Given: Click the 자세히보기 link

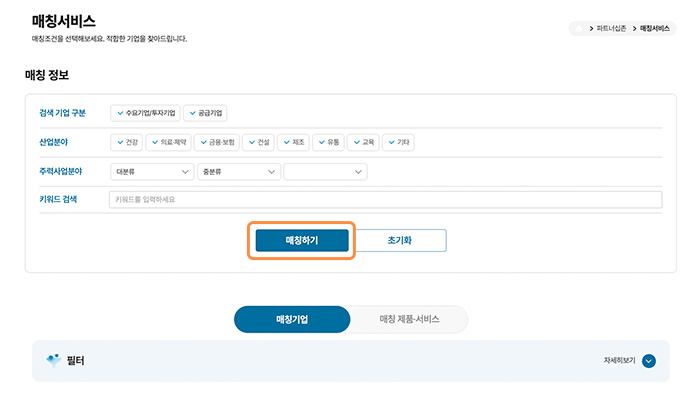Looking at the screenshot, I should click(x=619, y=360).
